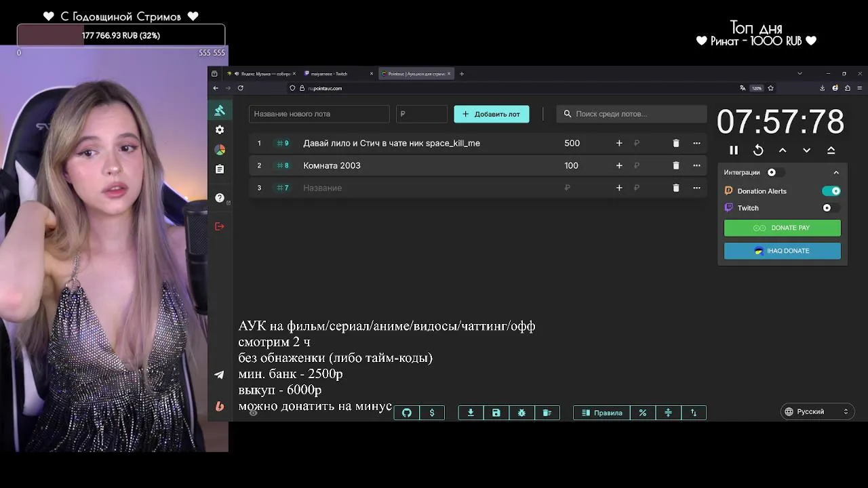The height and width of the screenshot is (488, 868).
Task: Enable the Twitch integration toggle
Action: tap(830, 208)
